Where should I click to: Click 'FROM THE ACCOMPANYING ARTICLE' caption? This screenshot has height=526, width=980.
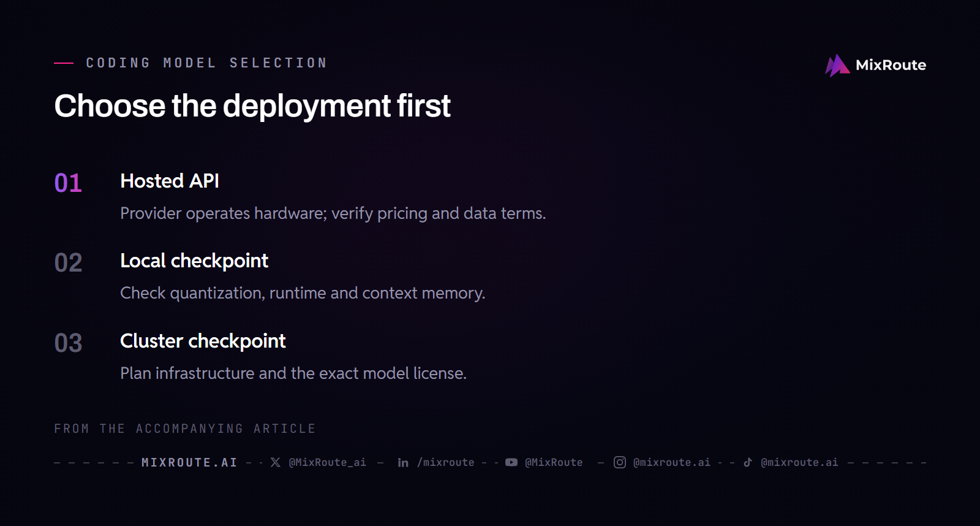coord(185,429)
